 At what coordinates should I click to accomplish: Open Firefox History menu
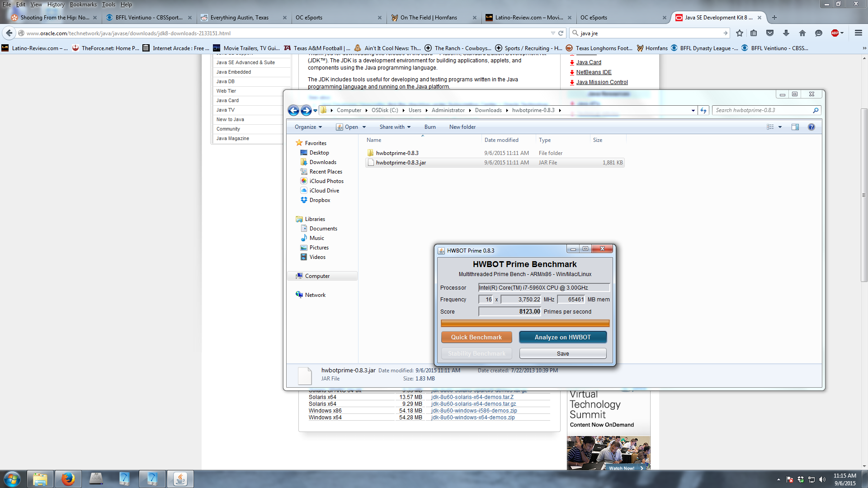click(56, 5)
